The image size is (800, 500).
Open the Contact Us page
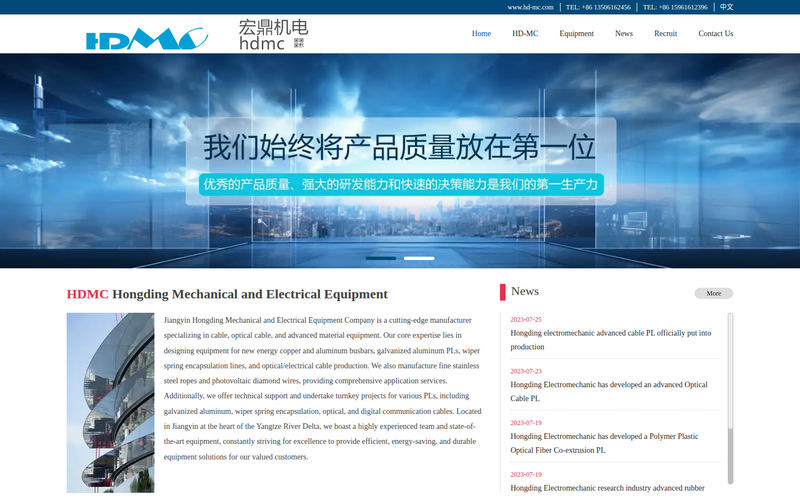[715, 34]
